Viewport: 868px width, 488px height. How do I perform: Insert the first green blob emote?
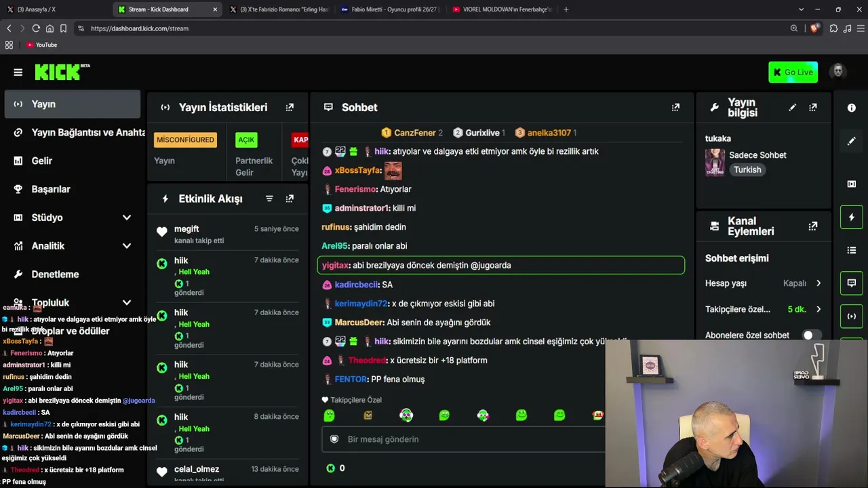(x=329, y=415)
